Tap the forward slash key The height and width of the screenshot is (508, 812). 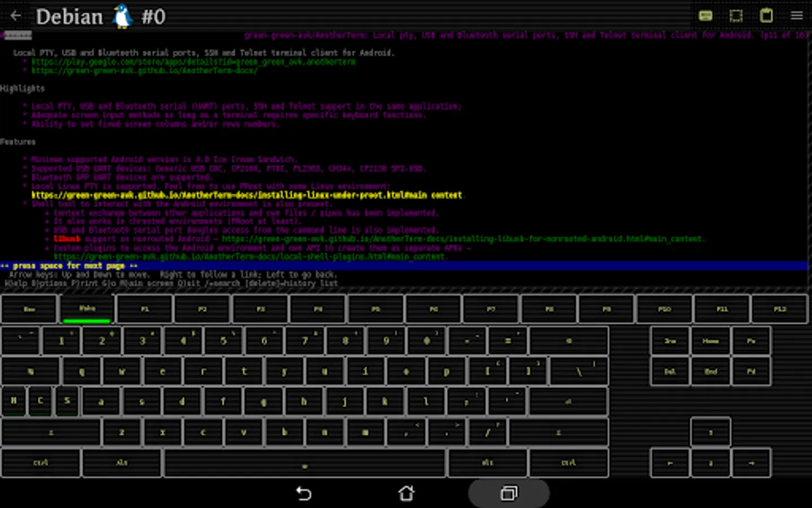pos(487,432)
